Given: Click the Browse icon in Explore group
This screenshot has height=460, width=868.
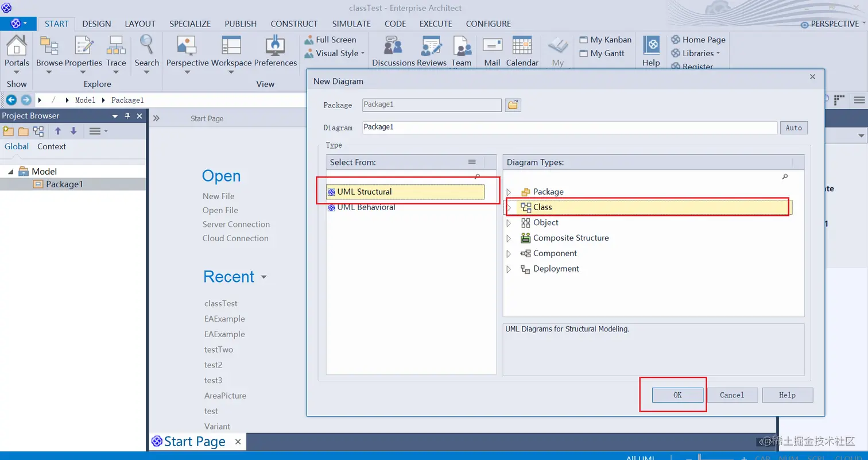Looking at the screenshot, I should pyautogui.click(x=49, y=46).
